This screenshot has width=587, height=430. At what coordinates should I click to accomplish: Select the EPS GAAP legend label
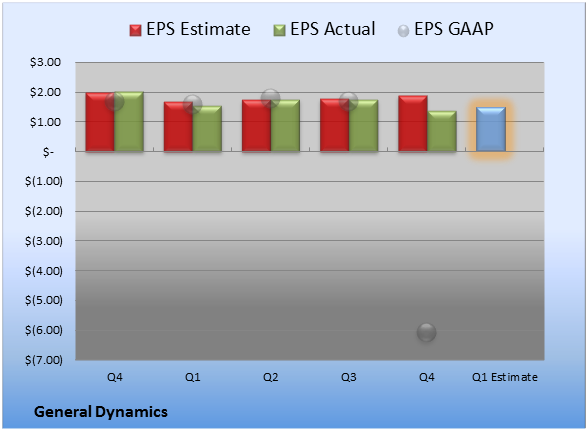point(454,29)
